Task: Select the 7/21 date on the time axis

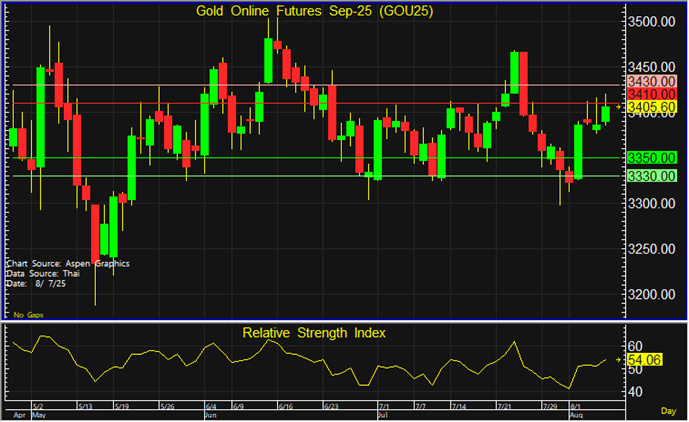Action: pos(506,406)
